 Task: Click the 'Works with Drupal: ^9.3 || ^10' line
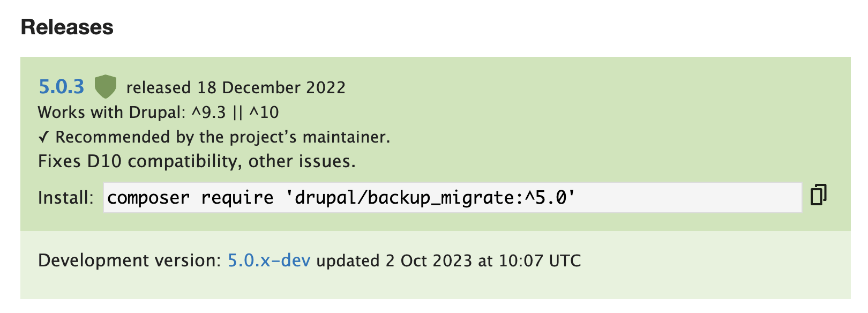pyautogui.click(x=158, y=113)
